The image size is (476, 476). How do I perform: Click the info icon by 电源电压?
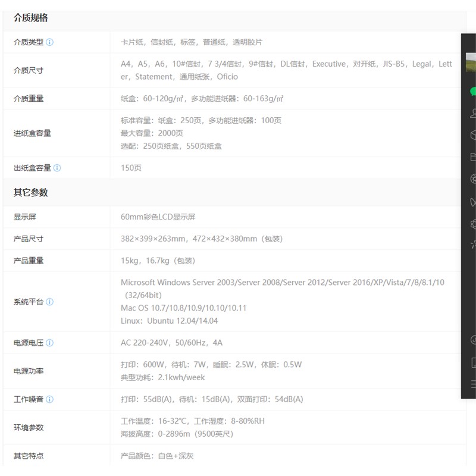50,343
